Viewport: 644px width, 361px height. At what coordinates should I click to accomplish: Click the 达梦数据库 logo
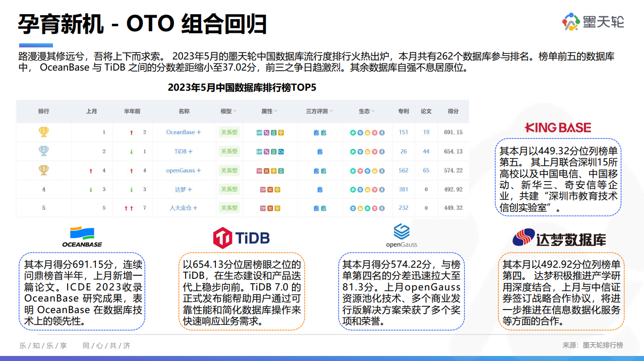[559, 238]
